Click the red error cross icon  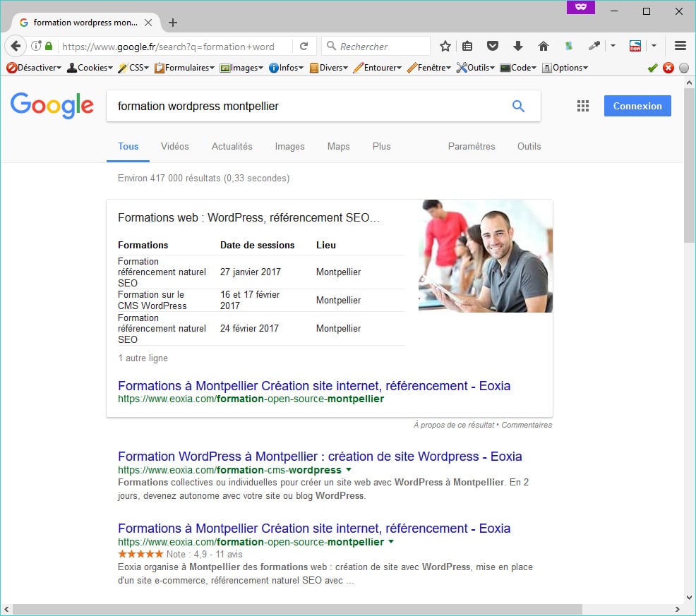668,68
